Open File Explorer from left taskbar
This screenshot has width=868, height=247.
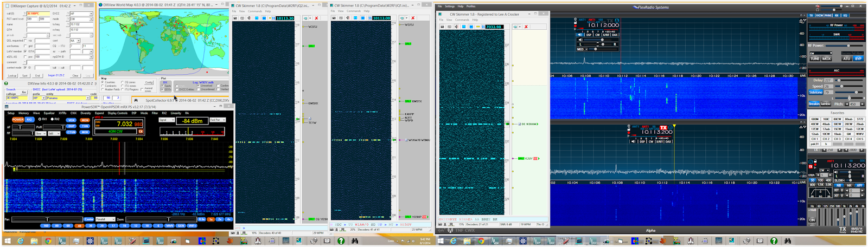point(34,241)
